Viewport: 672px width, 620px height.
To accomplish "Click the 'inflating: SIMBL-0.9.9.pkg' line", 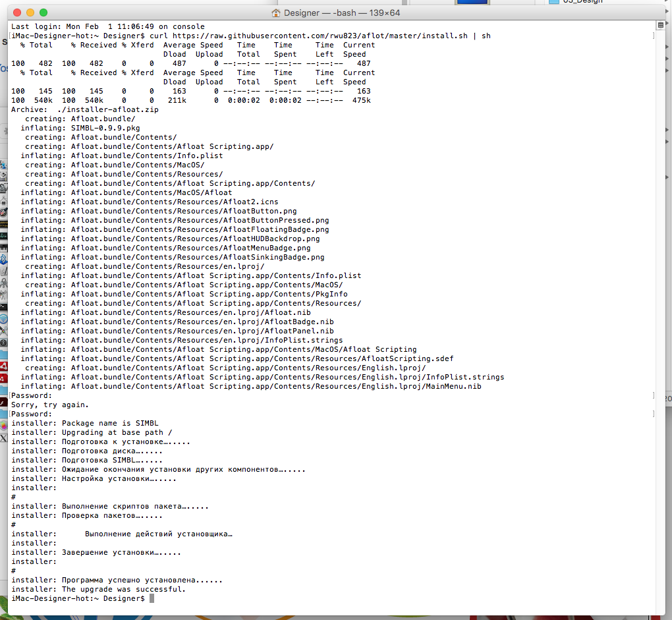I will [x=80, y=128].
